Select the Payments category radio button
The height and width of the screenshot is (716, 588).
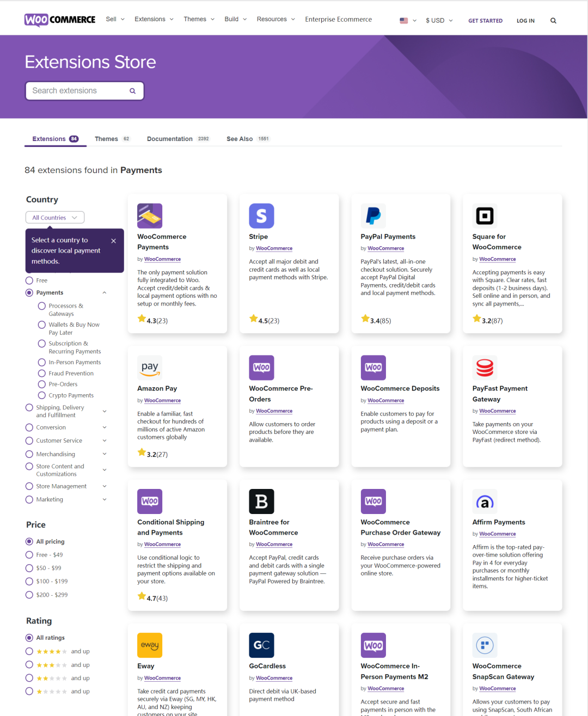29,292
